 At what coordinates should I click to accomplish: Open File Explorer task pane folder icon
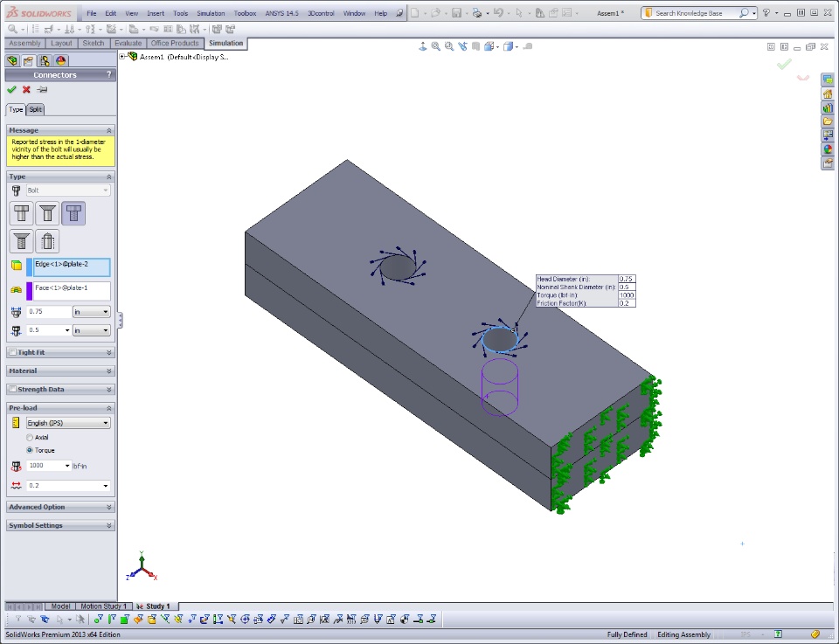828,121
